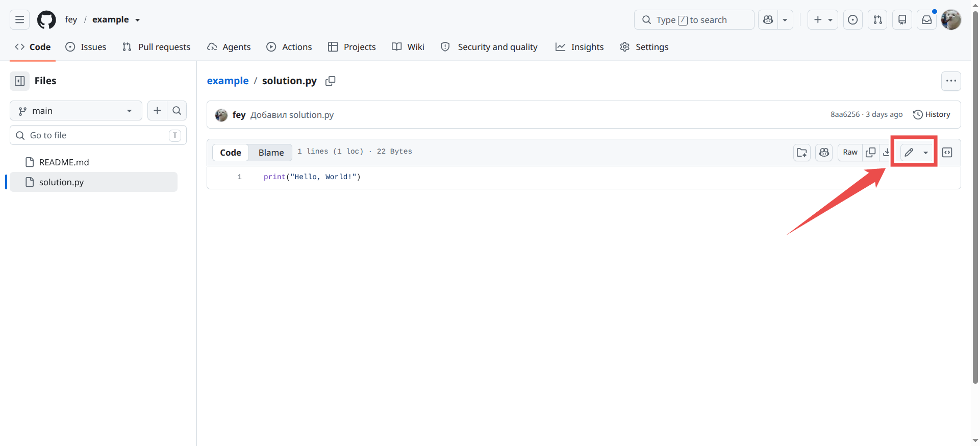Collapse the file tree panel
The height and width of the screenshot is (446, 980).
click(x=20, y=81)
